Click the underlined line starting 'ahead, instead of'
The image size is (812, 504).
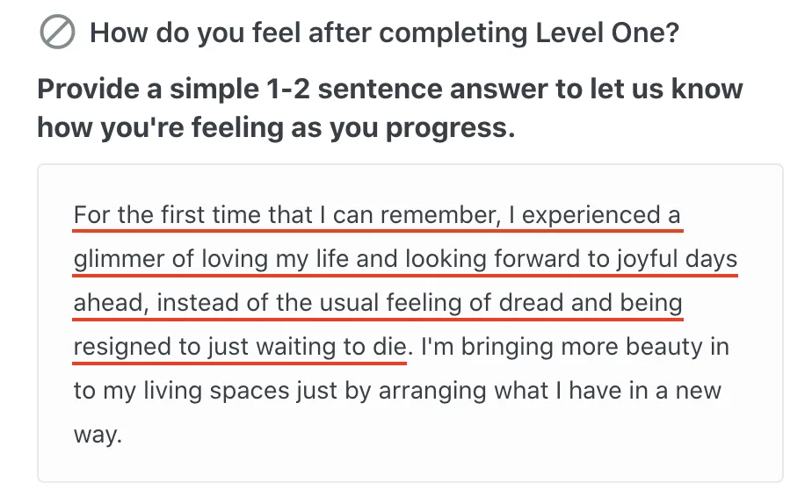(378, 303)
